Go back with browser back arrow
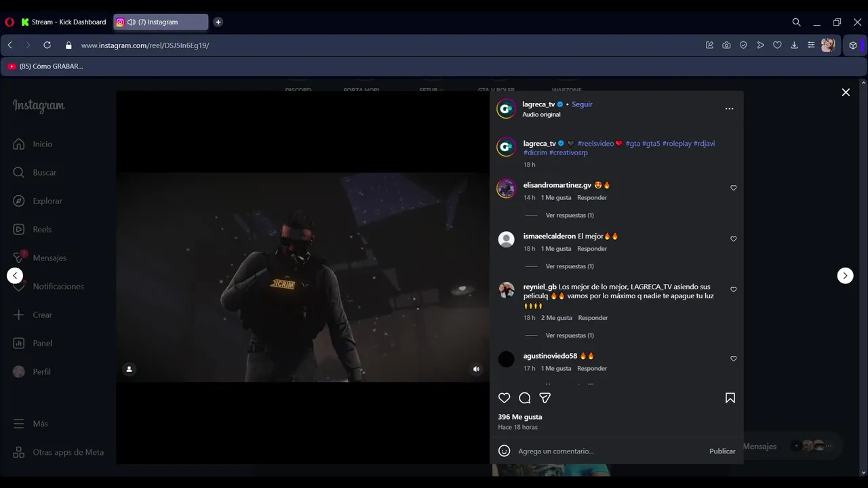This screenshot has height=488, width=868. (9, 45)
